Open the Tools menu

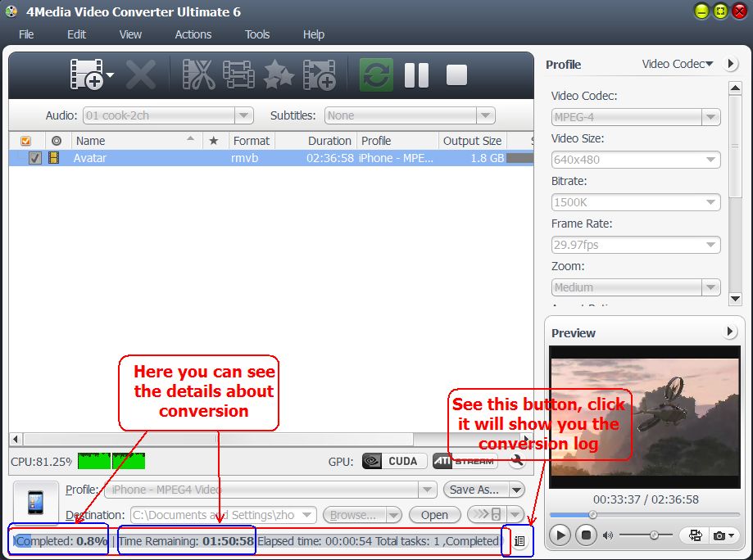(x=257, y=34)
